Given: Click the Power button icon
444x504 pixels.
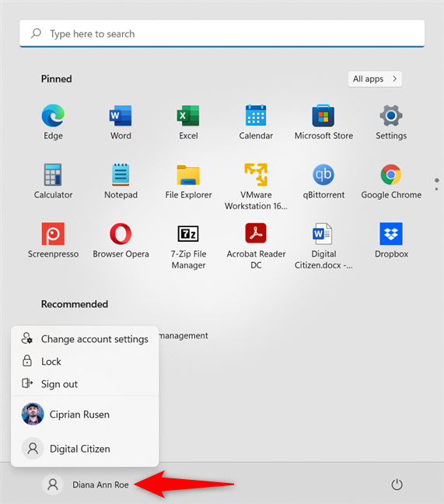Looking at the screenshot, I should tap(397, 485).
